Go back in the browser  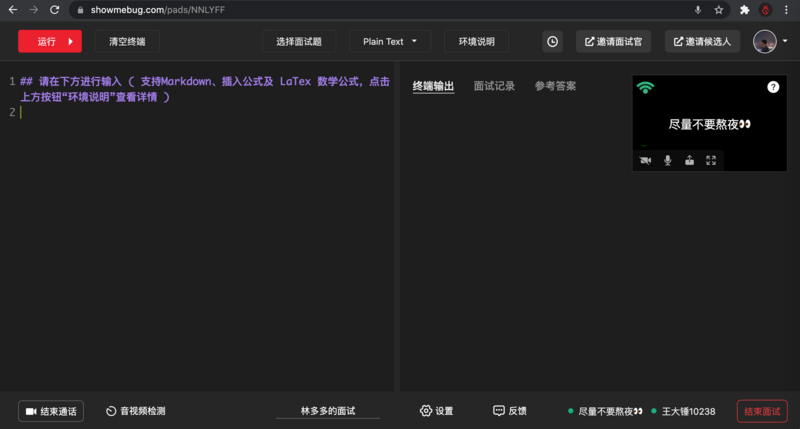click(x=13, y=10)
